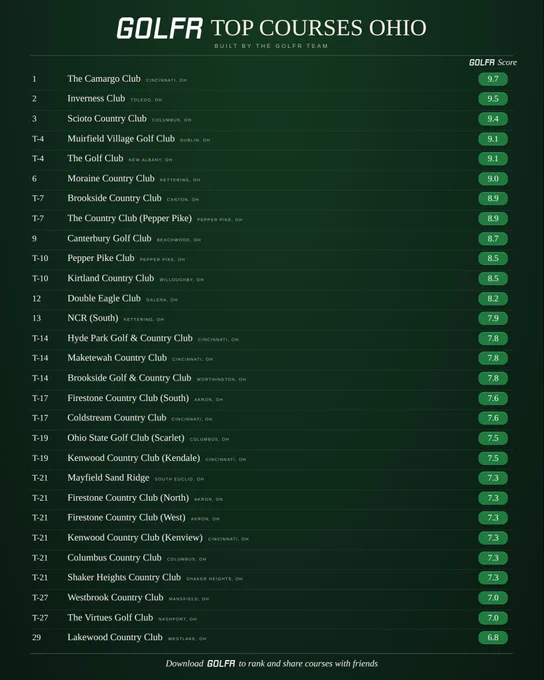The height and width of the screenshot is (680, 544).
Task: Click the 7.3 score beside Shaker Heights
Action: click(x=493, y=578)
